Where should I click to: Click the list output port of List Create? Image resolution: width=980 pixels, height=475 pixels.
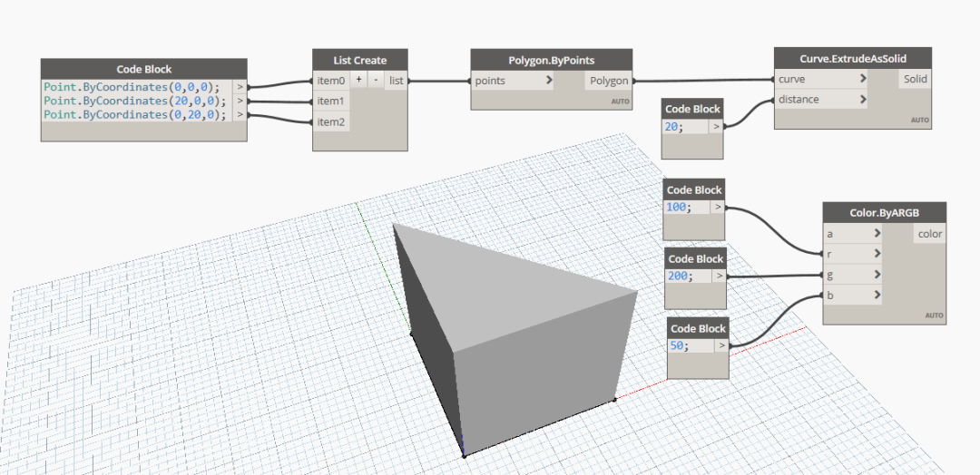[397, 81]
